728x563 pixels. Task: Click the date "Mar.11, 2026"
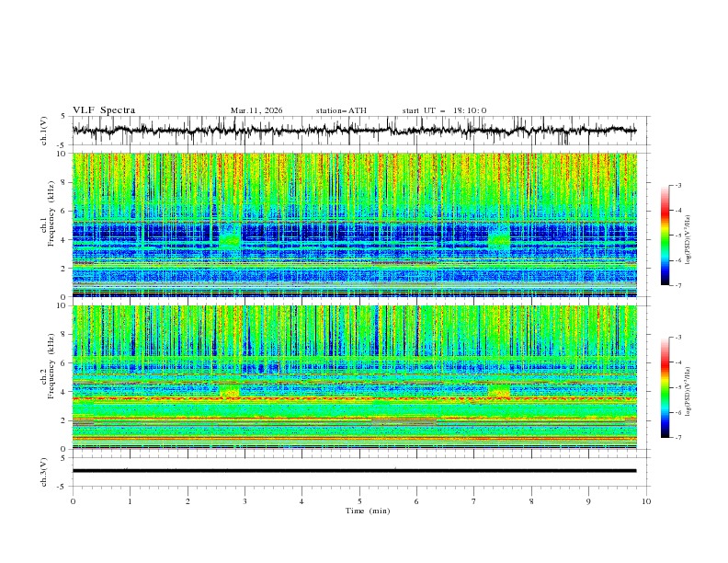click(256, 110)
